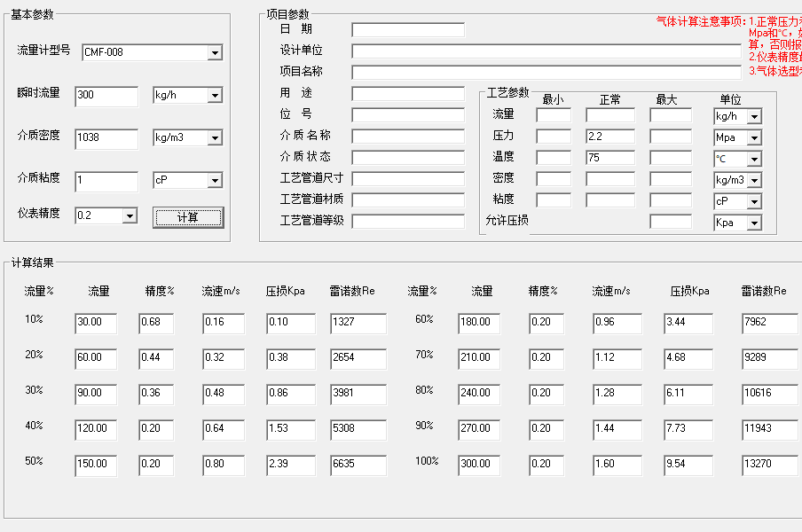The width and height of the screenshot is (802, 532).
Task: Expand the 工艺参数 temperature °C unit dropdown
Action: (x=754, y=160)
